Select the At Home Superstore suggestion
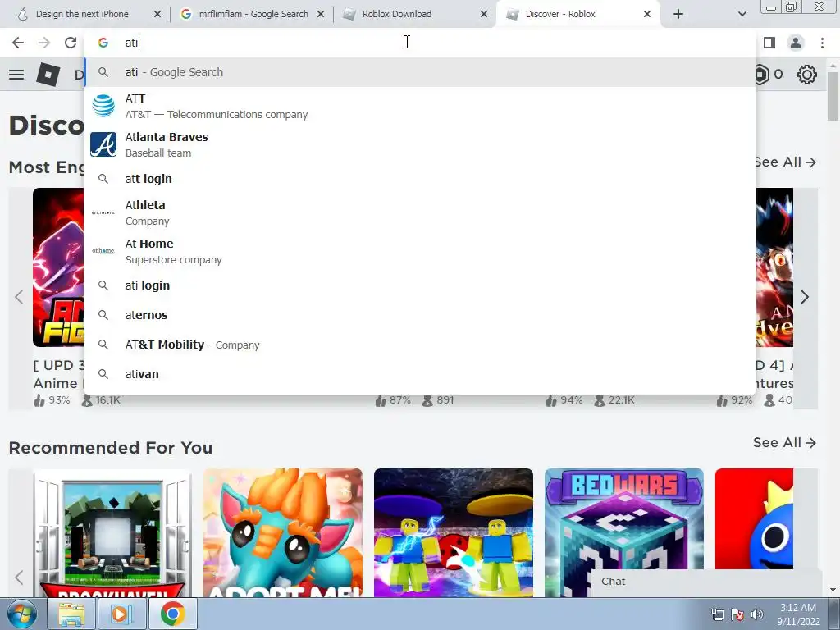Viewport: 840px width, 630px height. [420, 251]
